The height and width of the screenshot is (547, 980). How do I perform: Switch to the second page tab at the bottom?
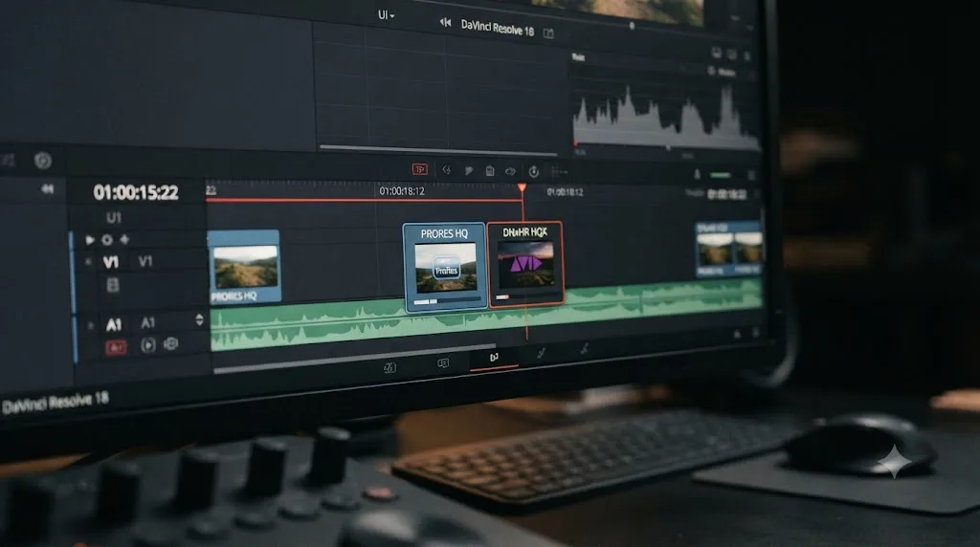tap(442, 362)
